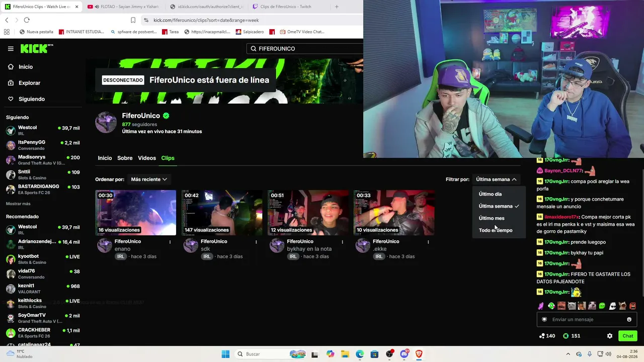Screen dimensions: 644x362
Task: Open site settings icon beside the URL
Action: pos(146,20)
